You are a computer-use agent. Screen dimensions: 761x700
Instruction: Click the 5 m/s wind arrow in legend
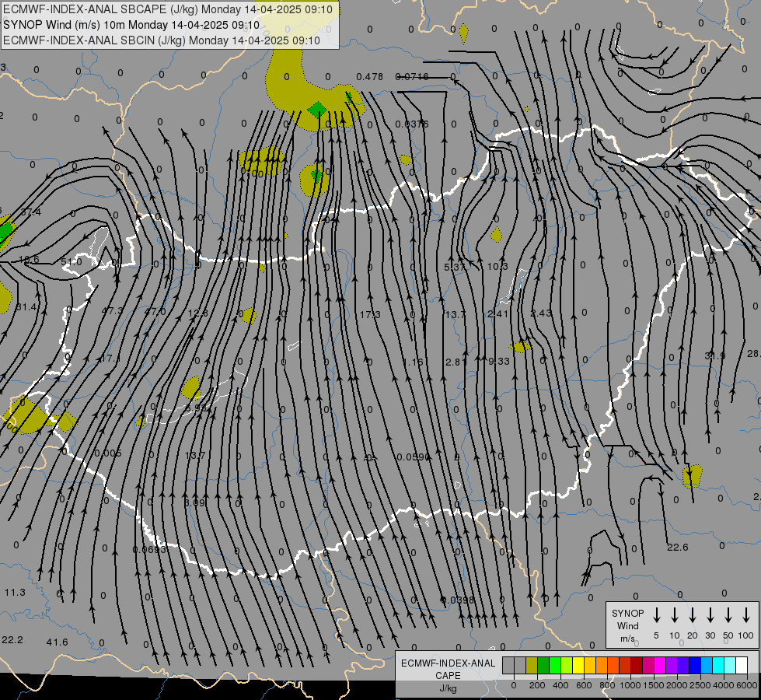point(656,615)
